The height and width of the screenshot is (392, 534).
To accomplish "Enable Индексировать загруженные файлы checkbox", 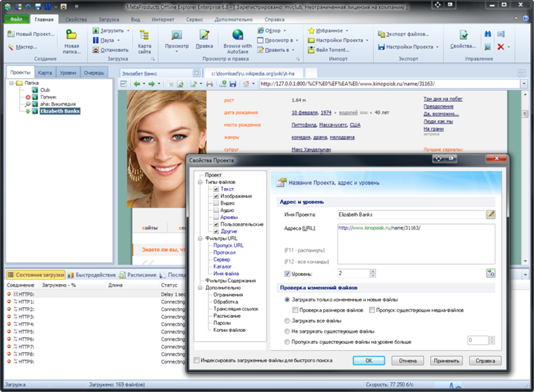I will [196, 361].
